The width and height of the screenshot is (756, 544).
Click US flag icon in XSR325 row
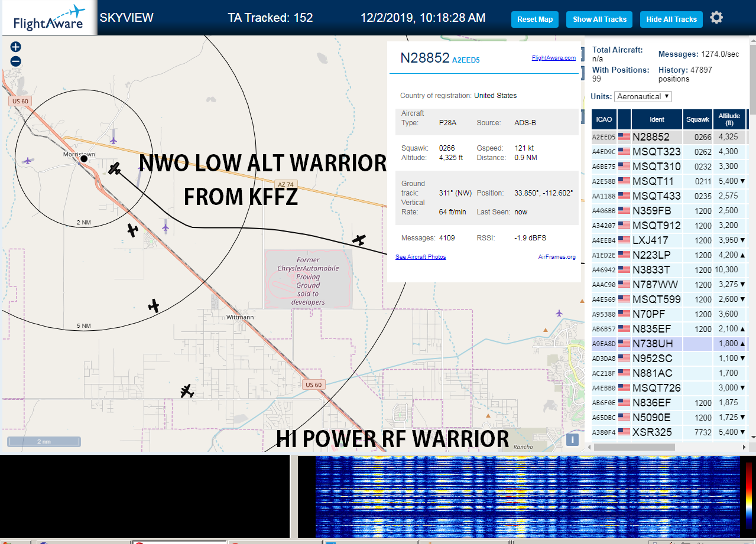pos(624,432)
